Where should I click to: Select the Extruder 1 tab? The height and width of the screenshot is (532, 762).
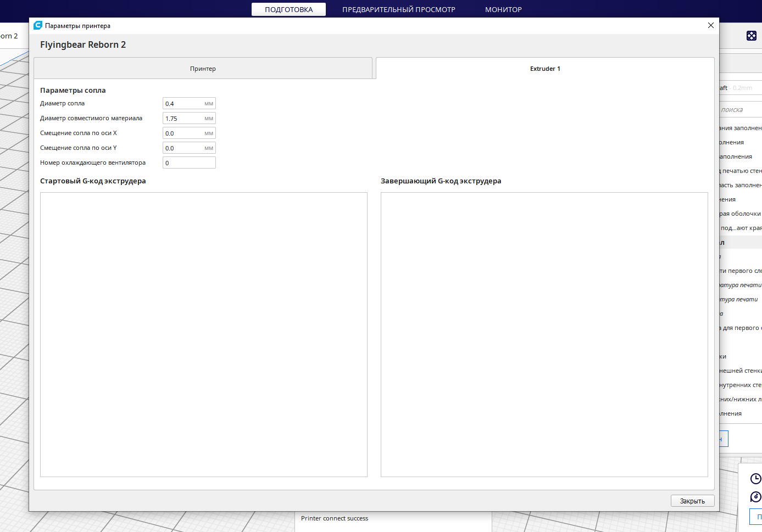click(x=545, y=69)
